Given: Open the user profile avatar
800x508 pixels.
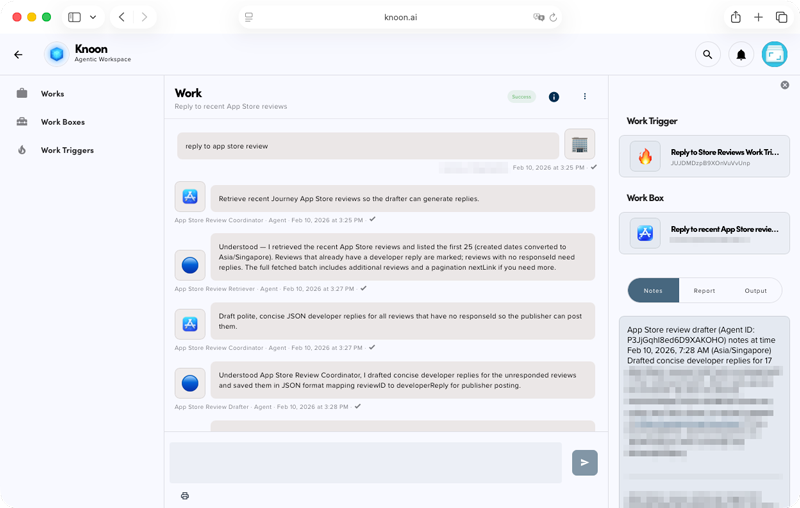Looking at the screenshot, I should pyautogui.click(x=774, y=55).
